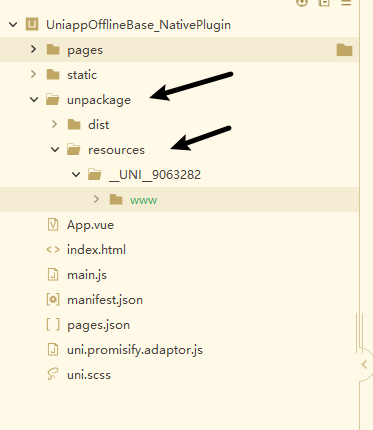Expand the static folder chevron
This screenshot has width=373, height=430.
[x=33, y=74]
